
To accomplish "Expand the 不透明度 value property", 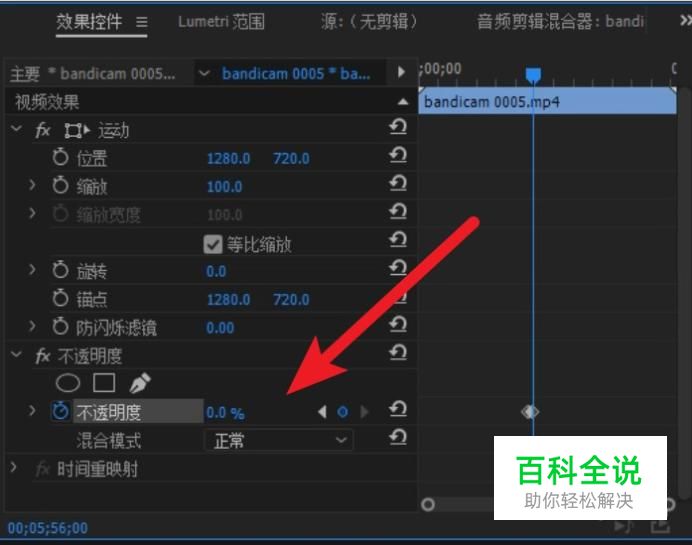I will point(32,411).
